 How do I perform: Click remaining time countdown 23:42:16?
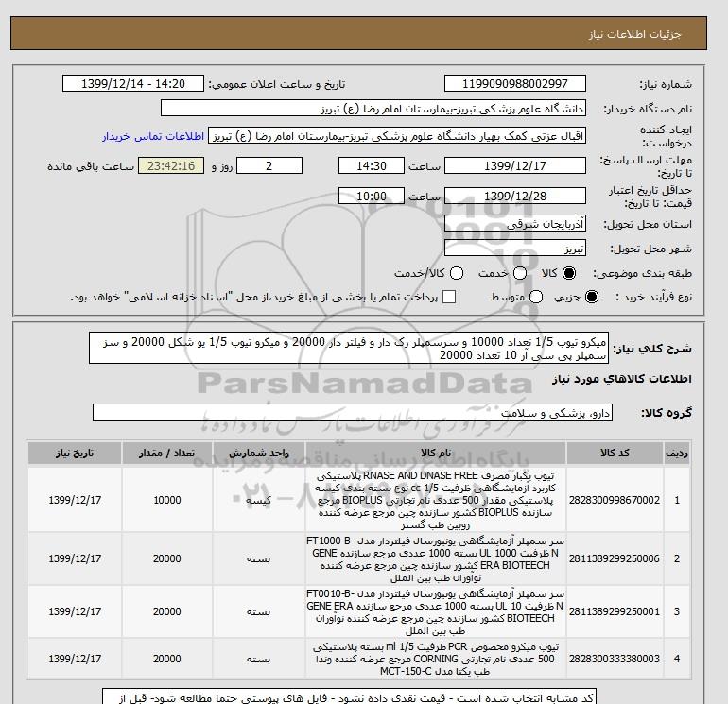point(171,165)
